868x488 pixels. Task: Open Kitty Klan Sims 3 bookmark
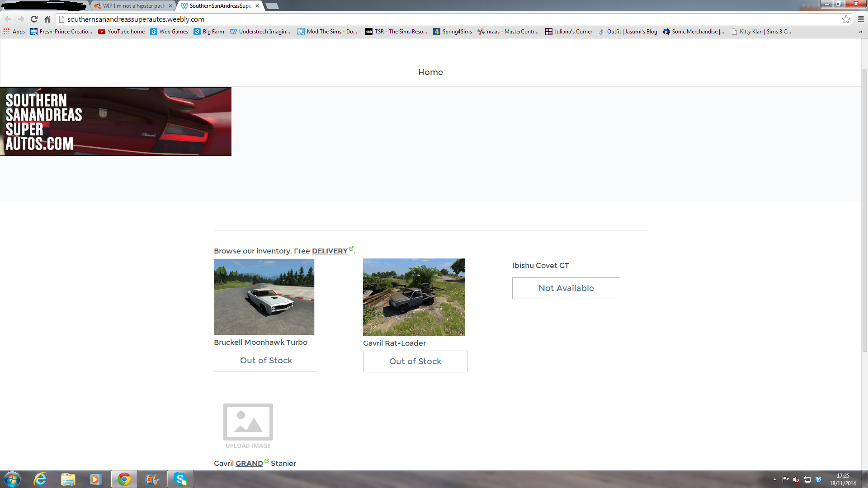pos(761,32)
